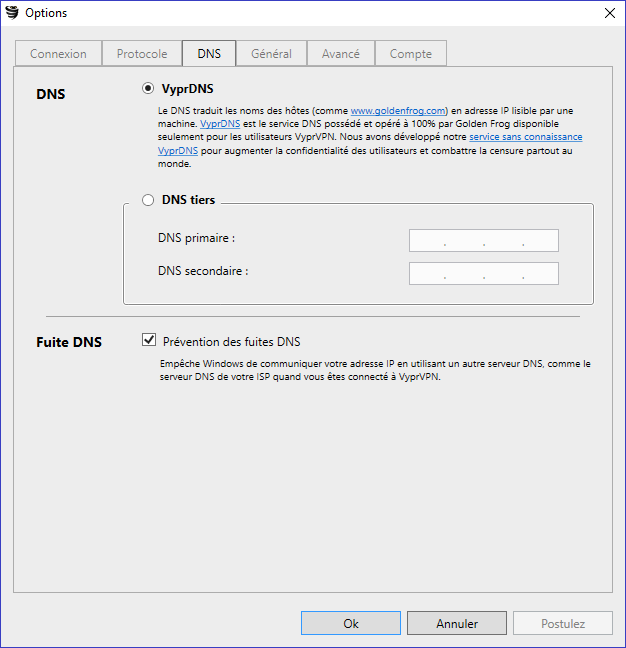The width and height of the screenshot is (626, 648).
Task: Click the 'DNS secondaire :' label
Action: click(203, 271)
